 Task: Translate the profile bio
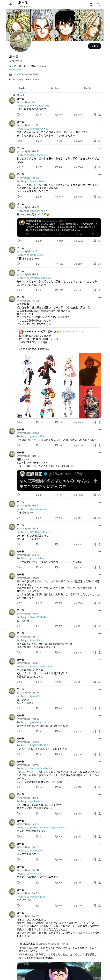click(x=15, y=70)
